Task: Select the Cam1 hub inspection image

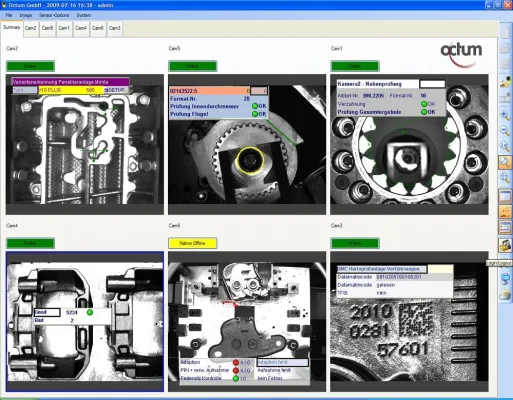Action: pos(409,144)
